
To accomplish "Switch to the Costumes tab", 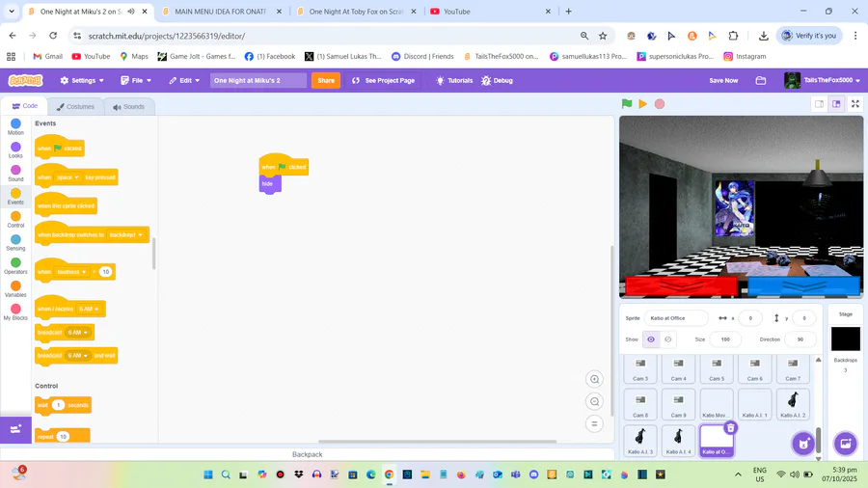I will coord(76,107).
